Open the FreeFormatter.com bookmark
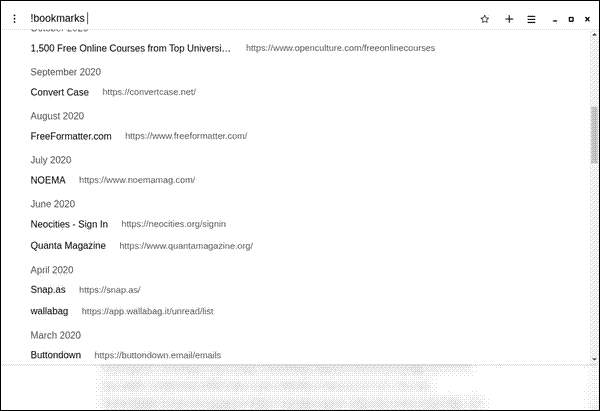The width and height of the screenshot is (600, 411). pos(71,136)
